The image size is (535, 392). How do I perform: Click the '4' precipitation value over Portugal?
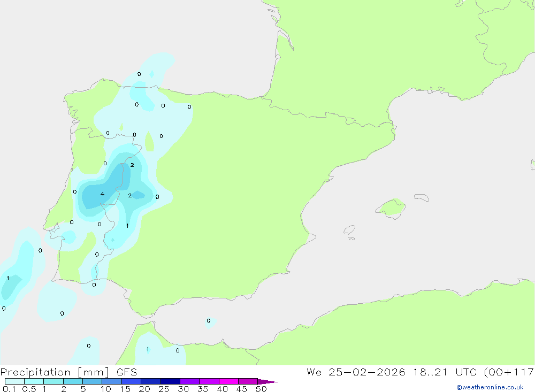click(102, 194)
